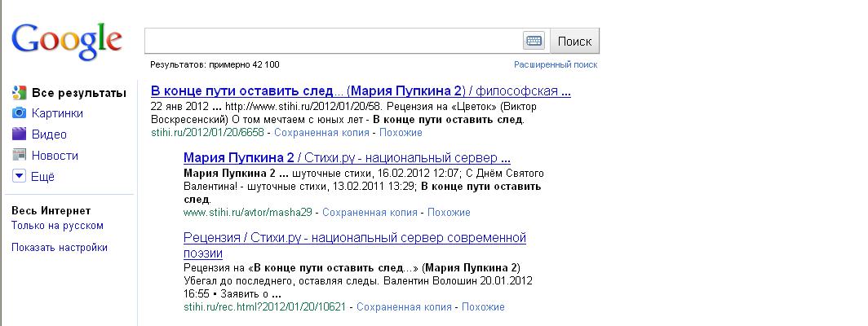Click the green URL stihi.ru/2012/01/20/6658
Image resolution: width=868 pixels, height=326 pixels.
coord(207,133)
